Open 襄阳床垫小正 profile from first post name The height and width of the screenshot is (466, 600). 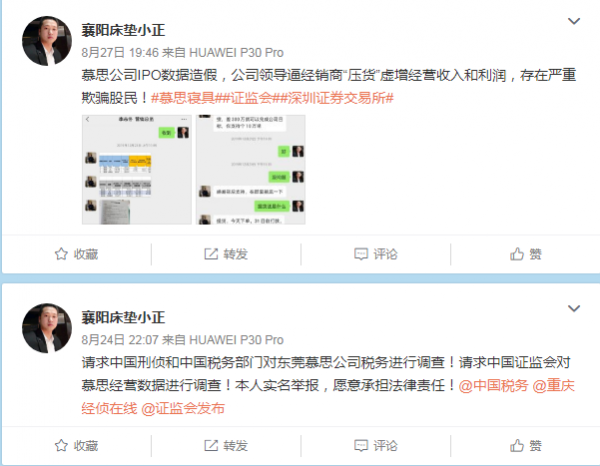click(x=123, y=30)
